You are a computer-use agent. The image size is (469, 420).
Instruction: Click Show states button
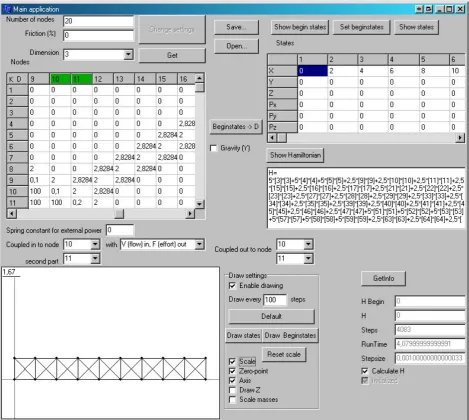(x=416, y=27)
